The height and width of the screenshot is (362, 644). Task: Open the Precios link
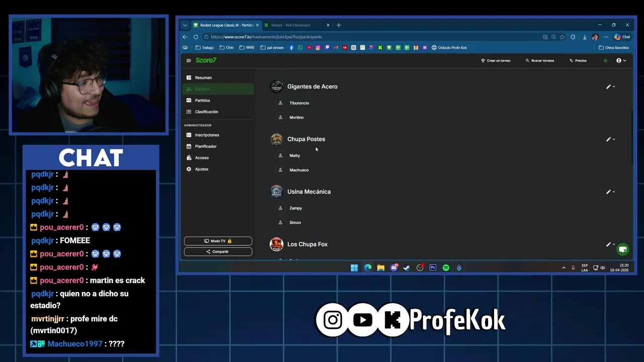click(x=578, y=60)
